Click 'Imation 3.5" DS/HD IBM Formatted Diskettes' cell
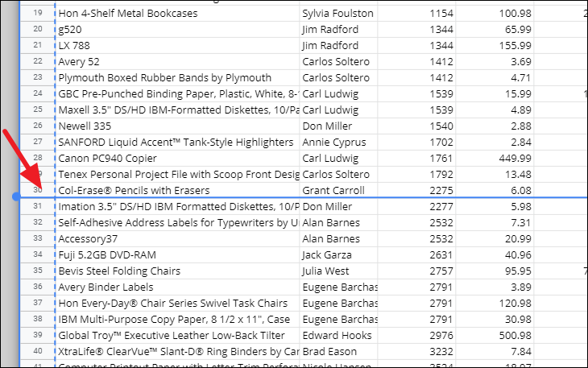 [x=177, y=206]
